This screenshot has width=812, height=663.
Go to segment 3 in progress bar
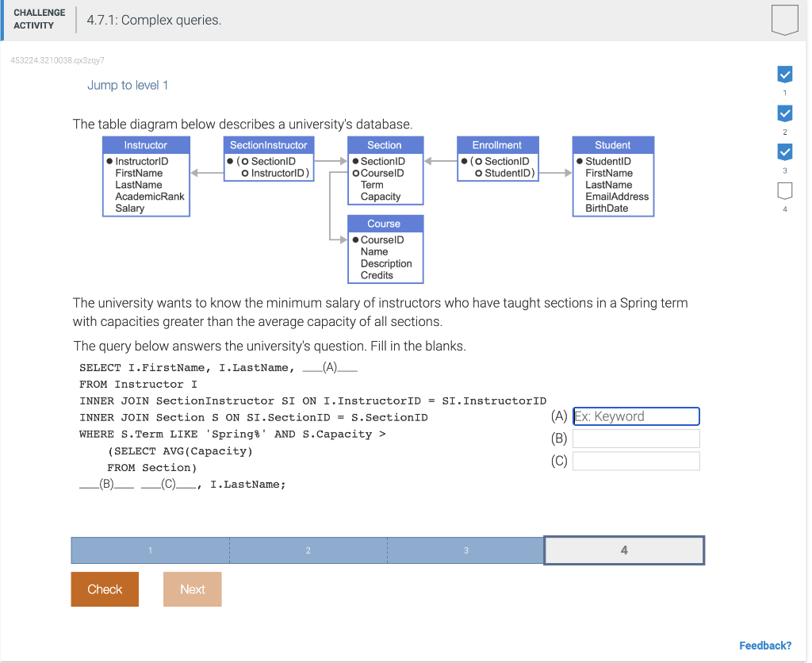tap(466, 550)
